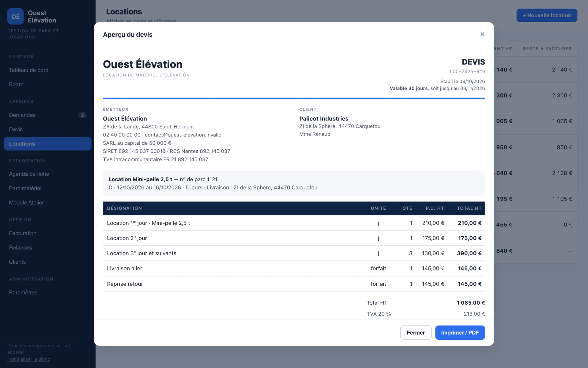This screenshot has width=588, height=368.
Task: Click the Imprimer / PDF button
Action: coord(460,333)
